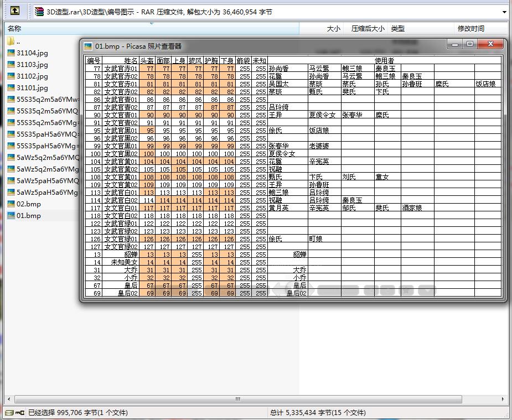Select the 02.bmp file

pos(28,204)
